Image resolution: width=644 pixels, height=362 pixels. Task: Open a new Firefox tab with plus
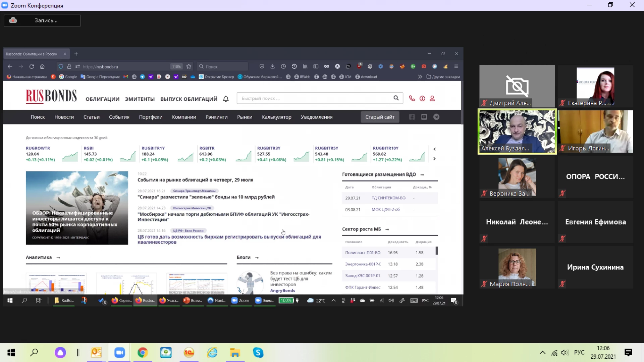pos(76,54)
